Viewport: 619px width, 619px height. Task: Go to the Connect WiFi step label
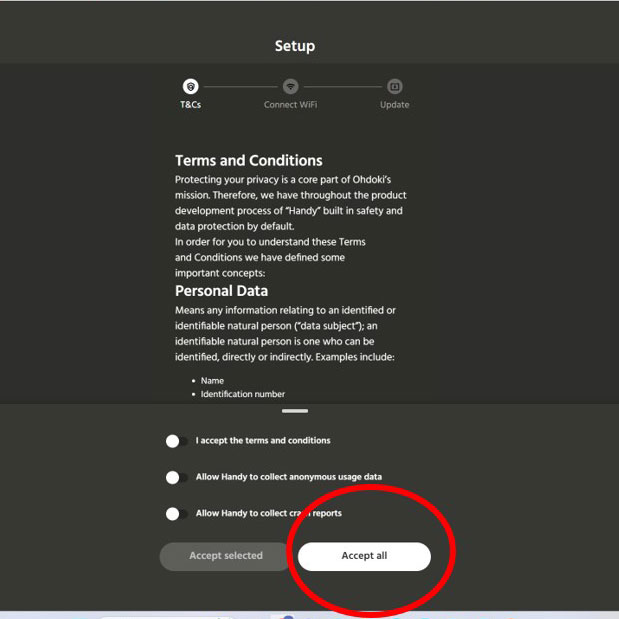point(290,105)
